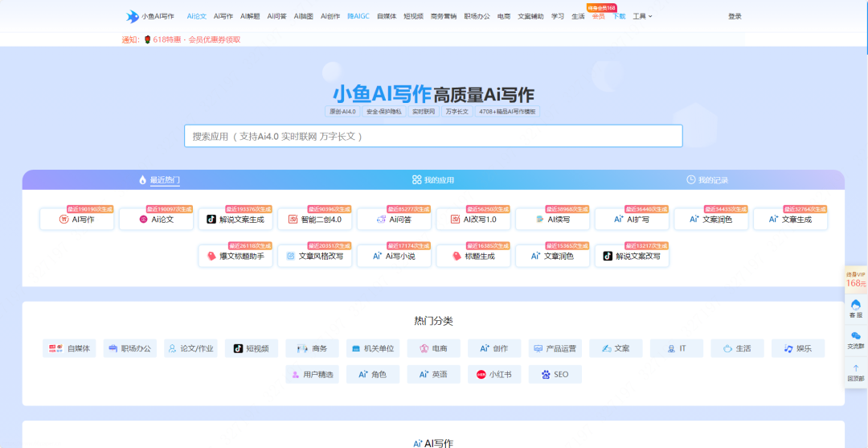Open the AI扩写 hot app card

(632, 220)
